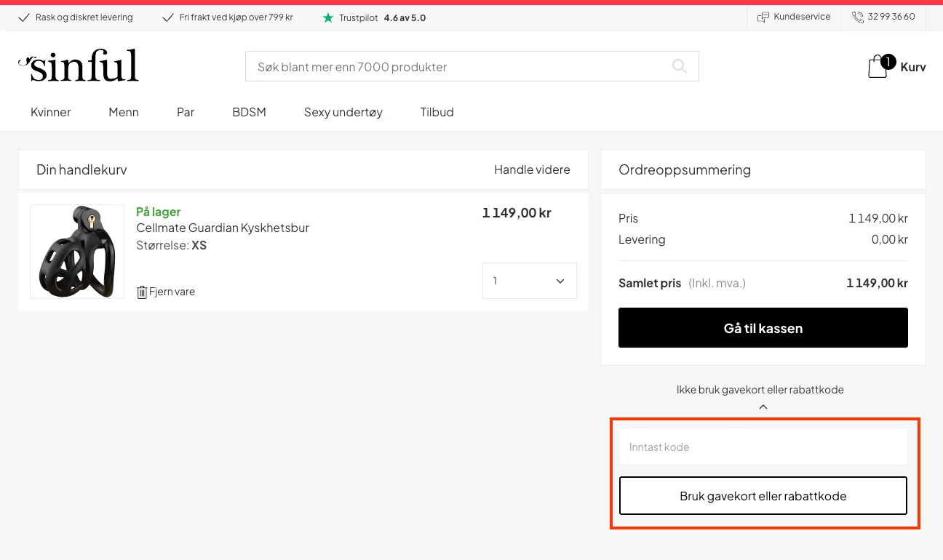Image resolution: width=943 pixels, height=560 pixels.
Task: Click the 'Handle videre' link
Action: pyautogui.click(x=532, y=169)
